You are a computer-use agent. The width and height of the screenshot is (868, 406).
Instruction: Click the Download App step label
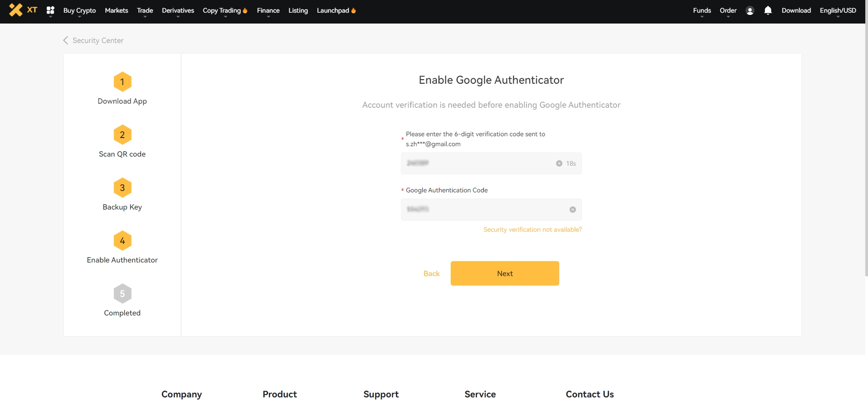pos(123,101)
